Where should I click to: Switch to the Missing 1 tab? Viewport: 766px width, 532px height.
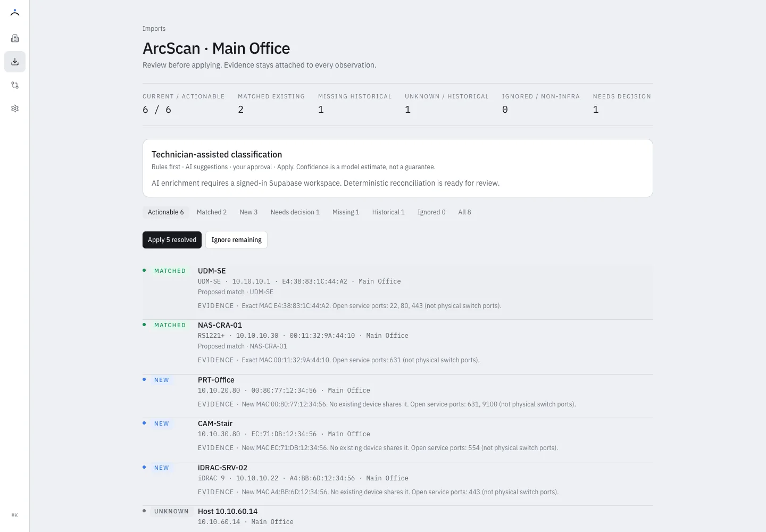(x=346, y=212)
